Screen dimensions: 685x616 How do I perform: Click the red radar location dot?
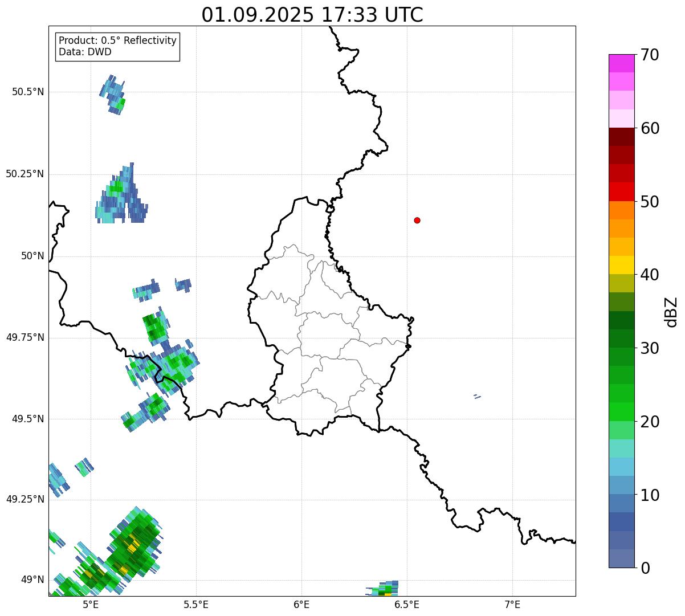[417, 220]
